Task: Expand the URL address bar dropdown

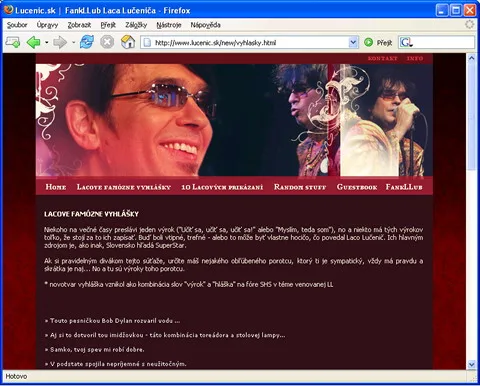Action: click(353, 43)
